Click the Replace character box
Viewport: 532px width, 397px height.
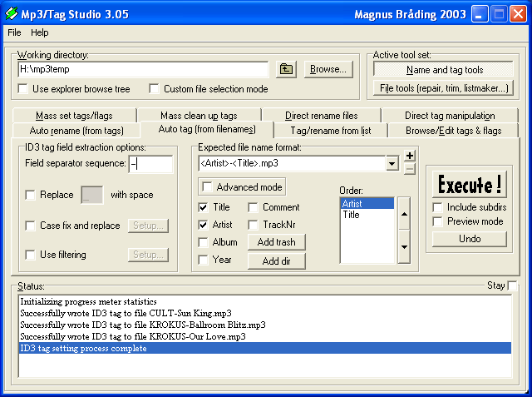pos(92,195)
